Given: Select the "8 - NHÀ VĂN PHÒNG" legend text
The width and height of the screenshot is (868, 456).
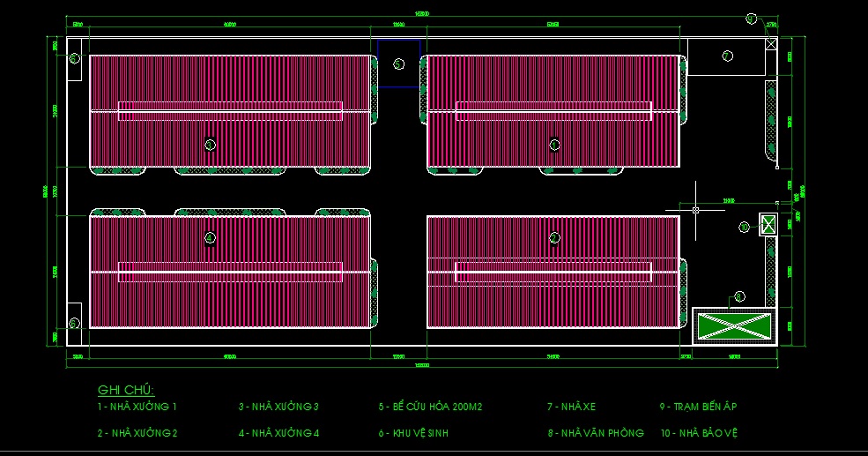Looking at the screenshot, I should pyautogui.click(x=596, y=433).
